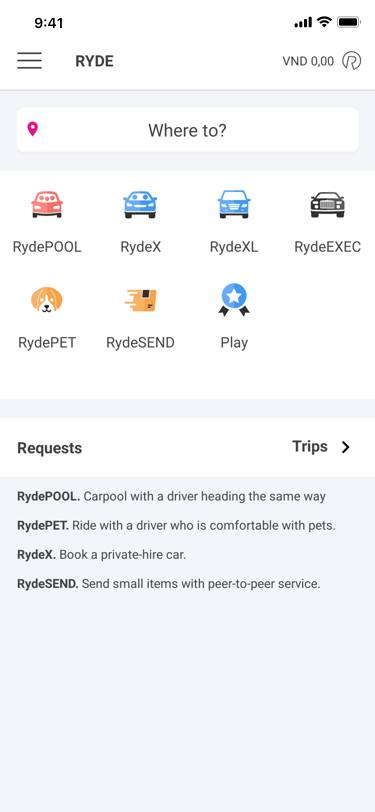Open the RydeSEND package icon

[x=140, y=300]
